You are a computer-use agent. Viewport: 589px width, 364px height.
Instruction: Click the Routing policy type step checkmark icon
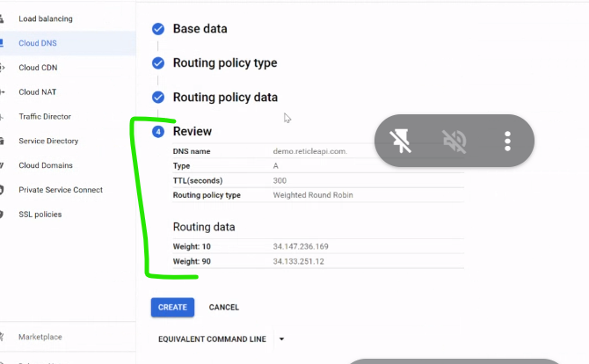(158, 63)
